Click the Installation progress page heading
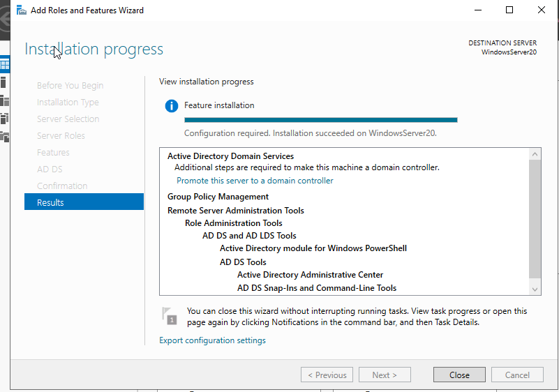The height and width of the screenshot is (392, 559). [x=94, y=50]
